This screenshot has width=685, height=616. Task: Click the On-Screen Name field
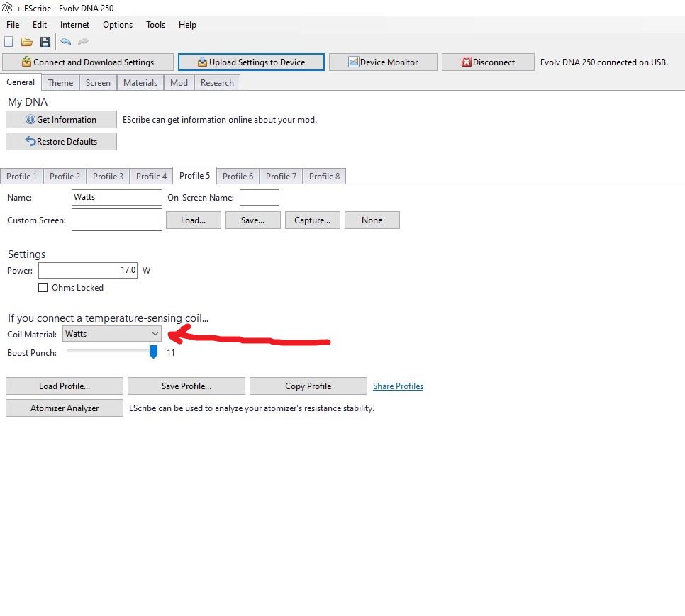pos(260,197)
